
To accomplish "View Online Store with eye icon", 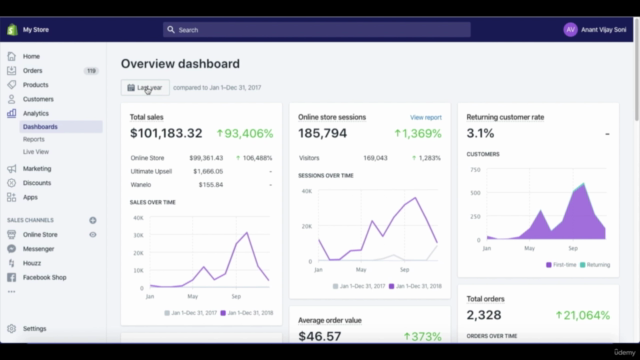I will (x=93, y=235).
